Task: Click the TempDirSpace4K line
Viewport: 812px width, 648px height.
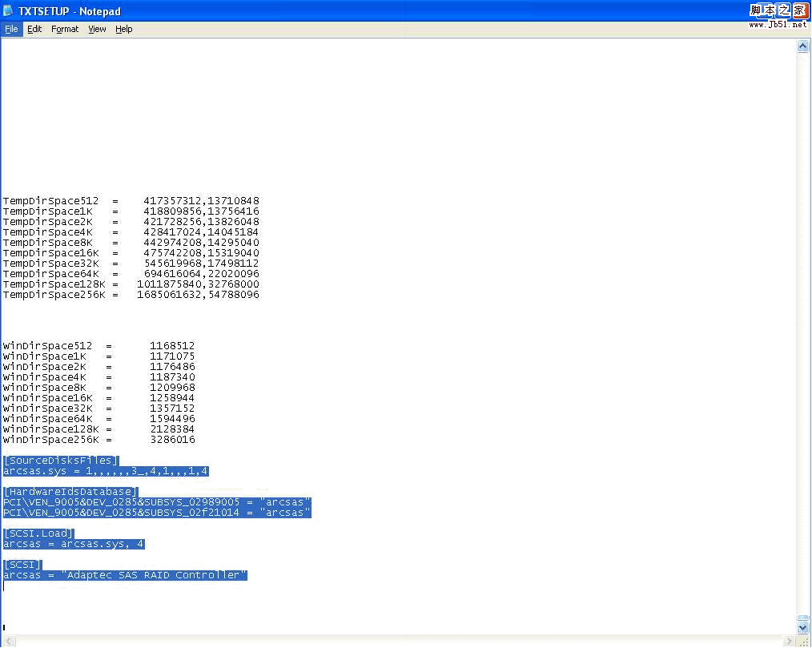Action: [x=131, y=232]
